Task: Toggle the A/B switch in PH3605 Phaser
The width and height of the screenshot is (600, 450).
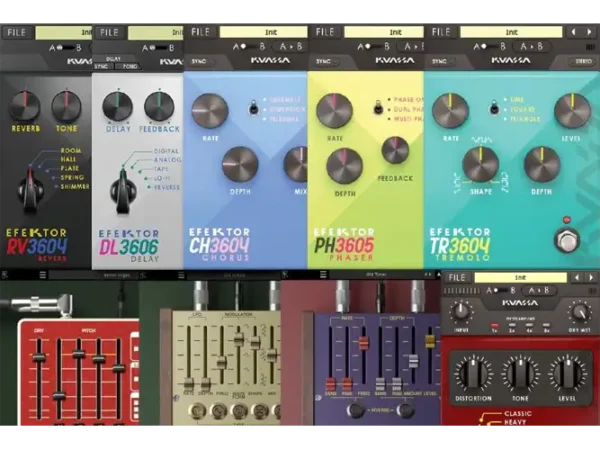Action: (373, 47)
